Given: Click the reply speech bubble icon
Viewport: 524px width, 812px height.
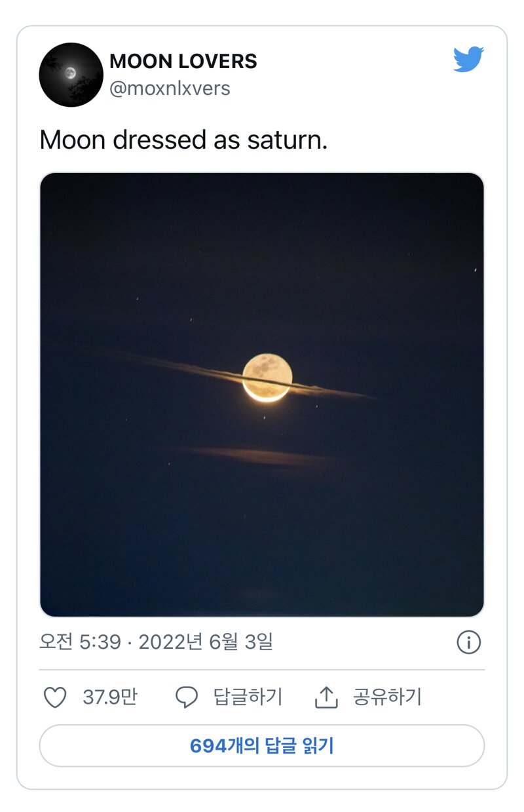Looking at the screenshot, I should 187,697.
